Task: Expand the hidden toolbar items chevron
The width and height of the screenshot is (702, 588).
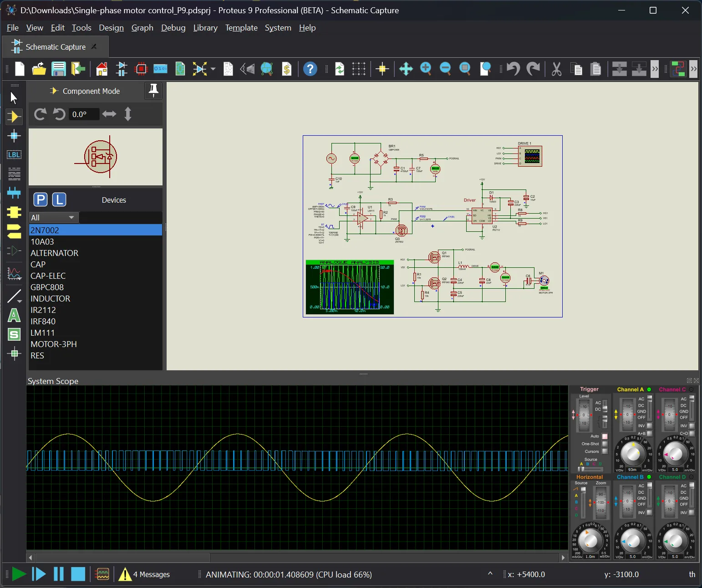Action: click(655, 69)
